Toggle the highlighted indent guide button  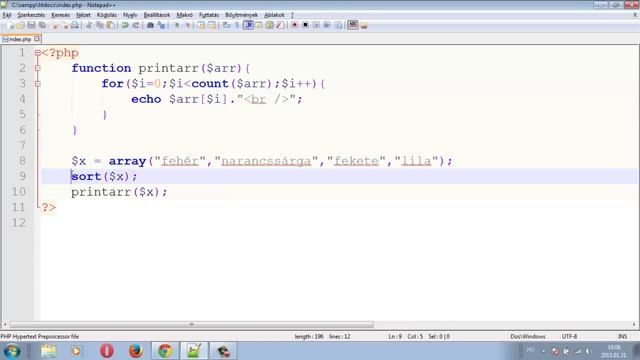[x=248, y=25]
